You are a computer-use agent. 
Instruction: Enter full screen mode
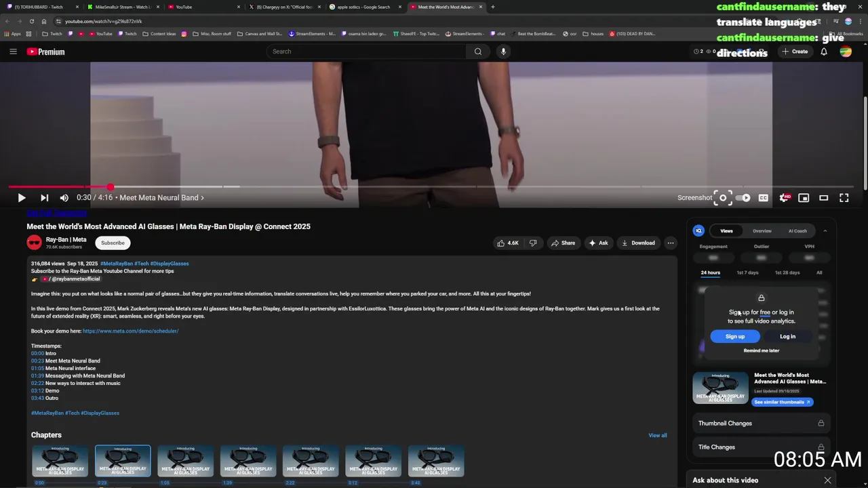[844, 198]
